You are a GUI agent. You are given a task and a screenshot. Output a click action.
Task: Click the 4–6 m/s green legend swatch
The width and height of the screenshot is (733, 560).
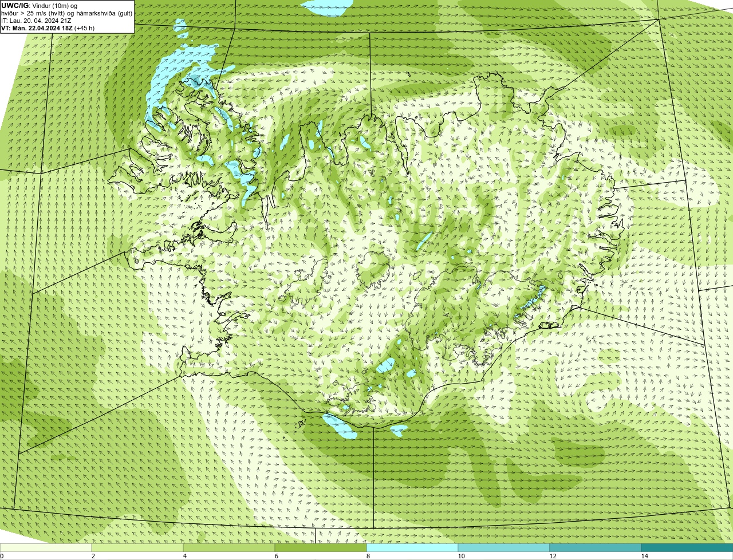(229, 547)
